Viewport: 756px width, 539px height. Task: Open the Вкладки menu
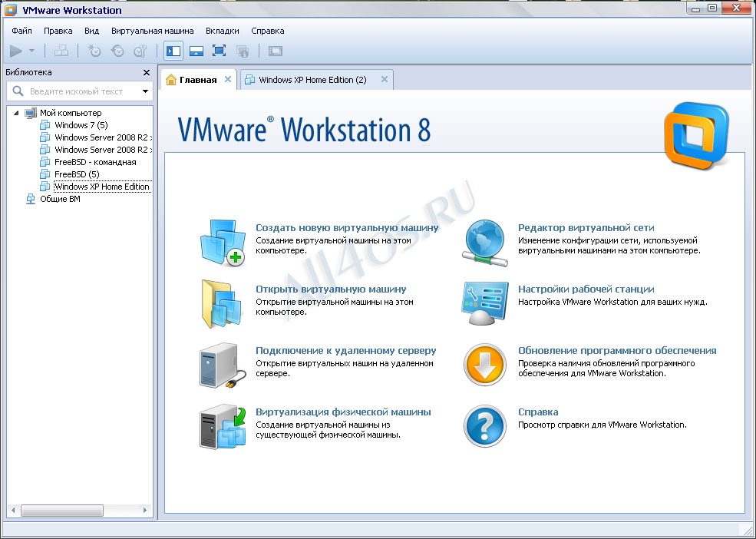[223, 31]
